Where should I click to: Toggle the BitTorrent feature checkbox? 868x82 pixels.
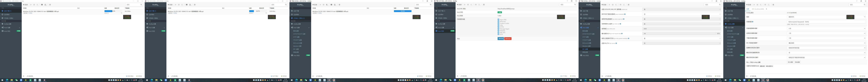click(498, 21)
